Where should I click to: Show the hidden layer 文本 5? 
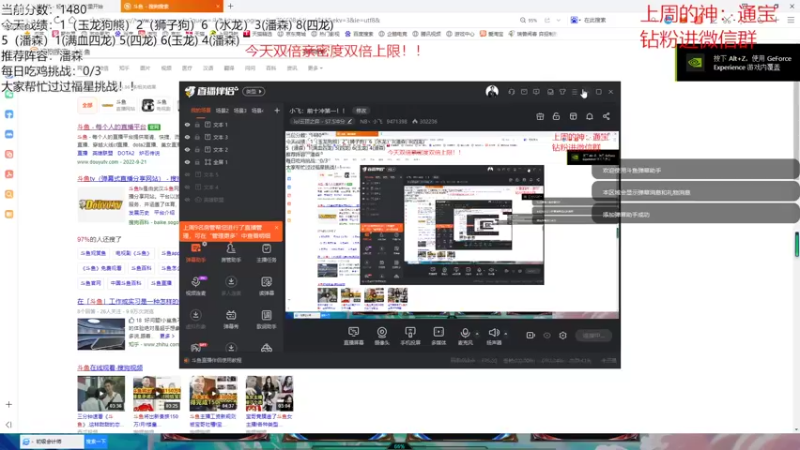(x=187, y=174)
